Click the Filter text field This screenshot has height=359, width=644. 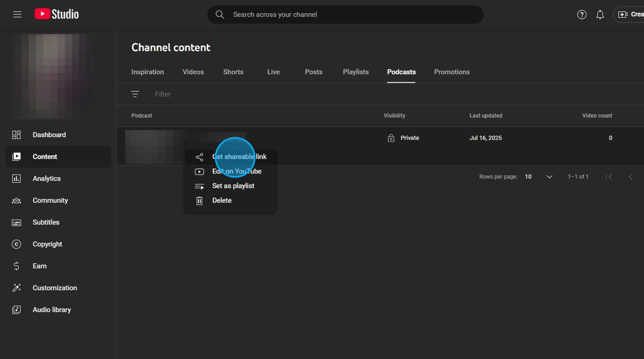click(163, 94)
